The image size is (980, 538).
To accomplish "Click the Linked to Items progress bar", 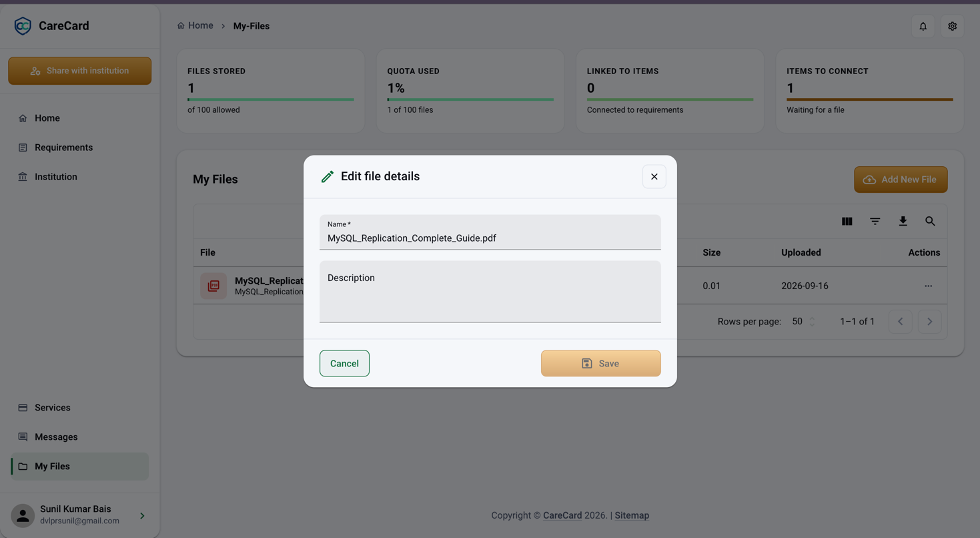I will coord(670,99).
